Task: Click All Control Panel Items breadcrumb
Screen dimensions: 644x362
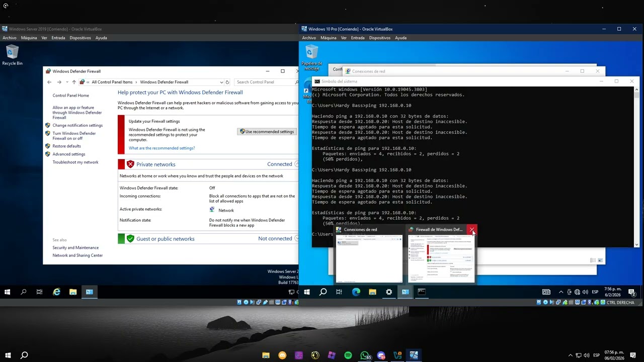Action: point(112,82)
